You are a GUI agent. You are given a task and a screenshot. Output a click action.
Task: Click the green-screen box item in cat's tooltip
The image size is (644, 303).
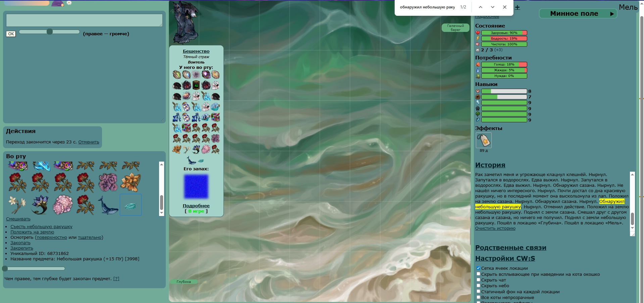click(x=196, y=85)
